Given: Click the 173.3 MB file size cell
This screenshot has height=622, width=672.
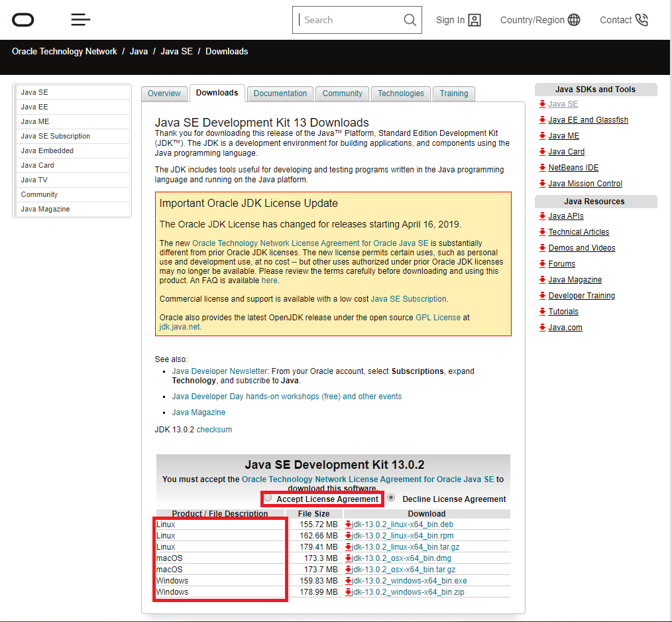Looking at the screenshot, I should tap(321, 558).
